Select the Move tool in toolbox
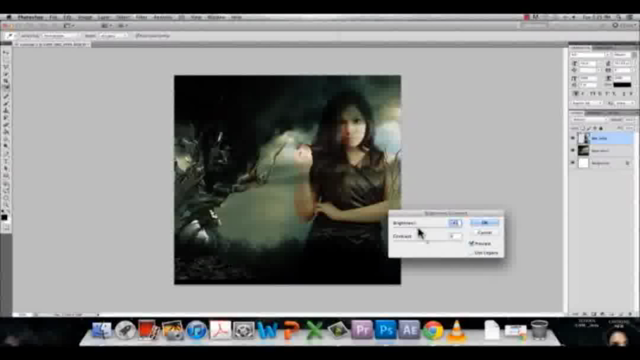 6,53
